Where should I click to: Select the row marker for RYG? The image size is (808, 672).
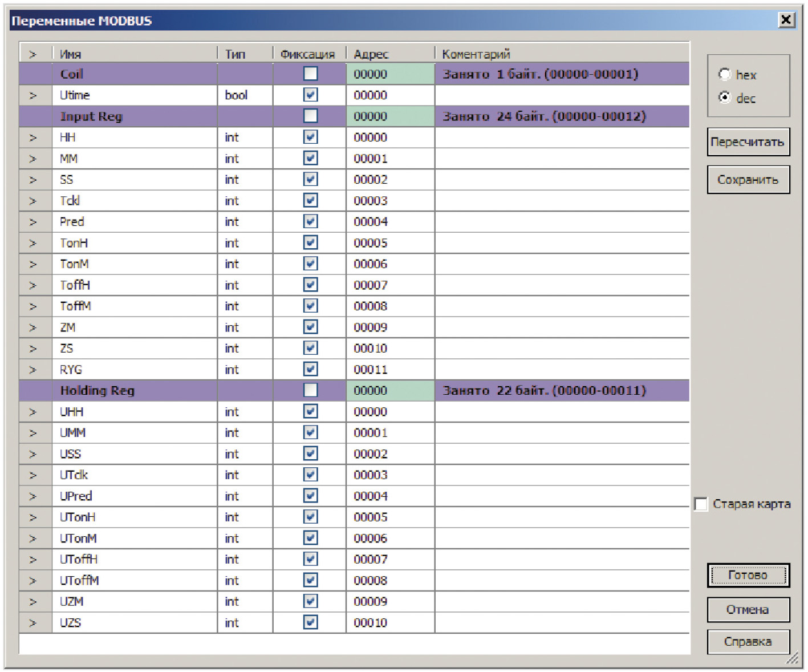33,370
